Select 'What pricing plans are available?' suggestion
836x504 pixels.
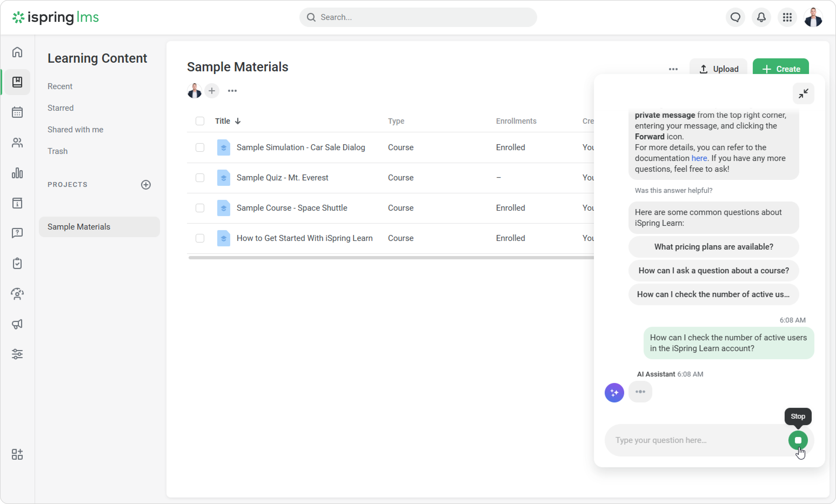(x=714, y=247)
